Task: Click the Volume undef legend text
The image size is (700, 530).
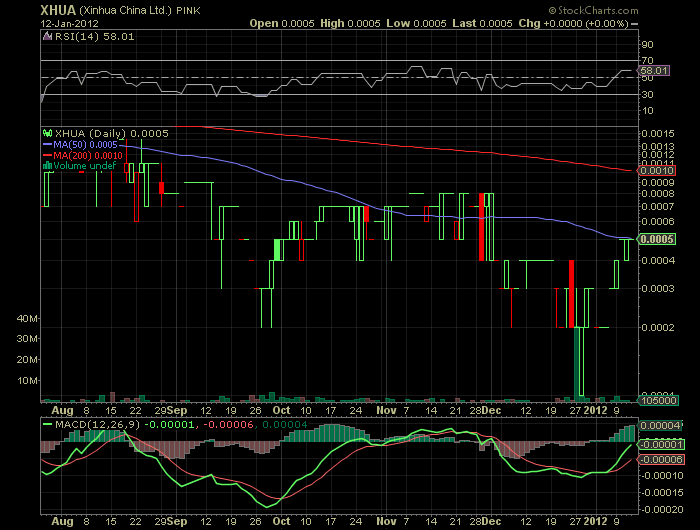Action: pyautogui.click(x=85, y=166)
